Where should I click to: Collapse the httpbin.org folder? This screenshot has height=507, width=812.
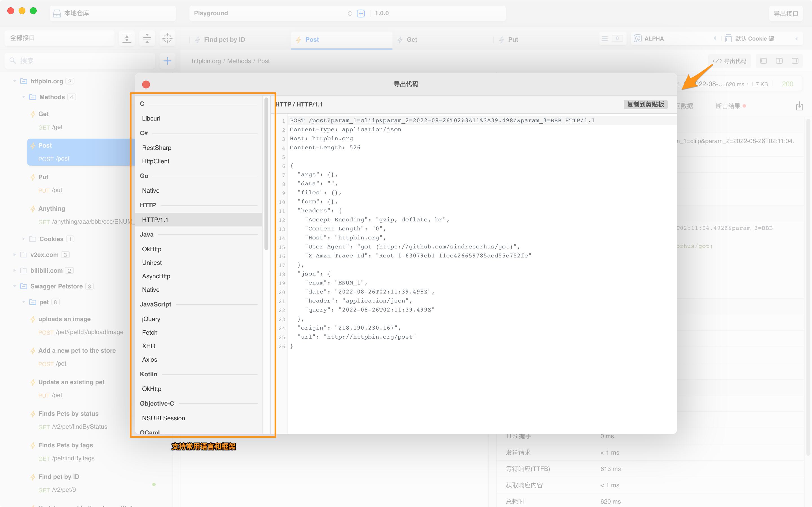click(x=15, y=81)
